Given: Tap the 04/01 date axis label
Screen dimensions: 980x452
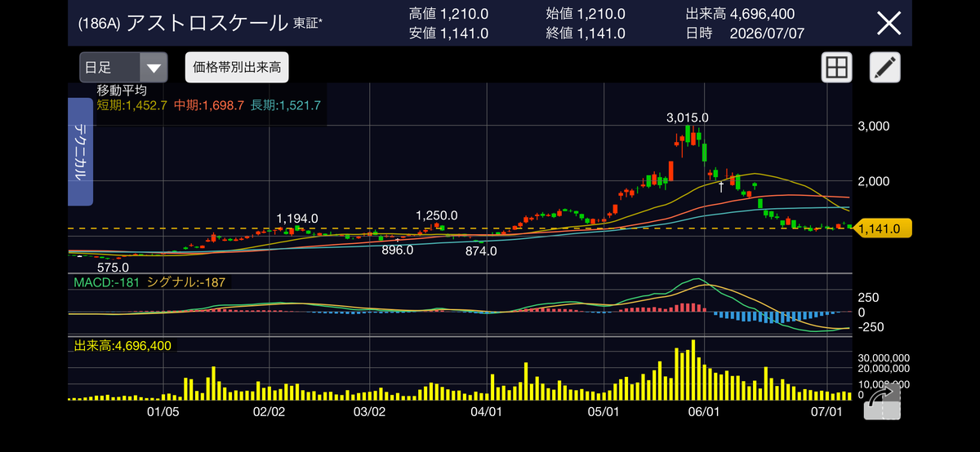Looking at the screenshot, I should click(x=487, y=413).
